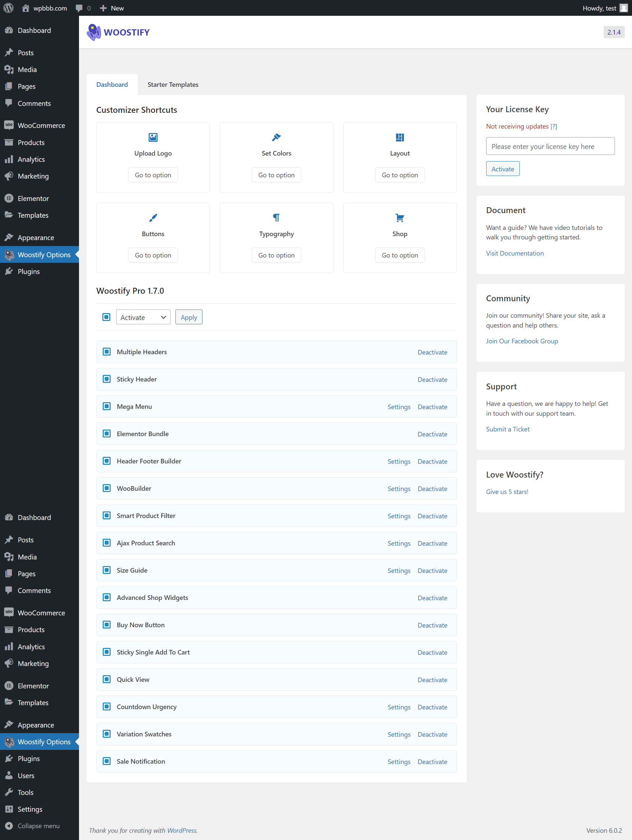Click the Upload Logo image icon
This screenshot has height=840, width=632.
pyautogui.click(x=153, y=137)
